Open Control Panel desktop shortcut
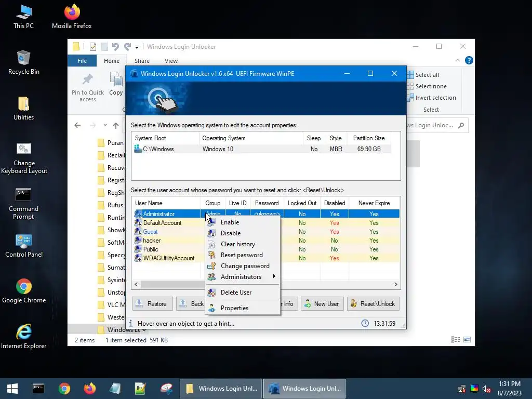This screenshot has width=532, height=399. (x=24, y=246)
